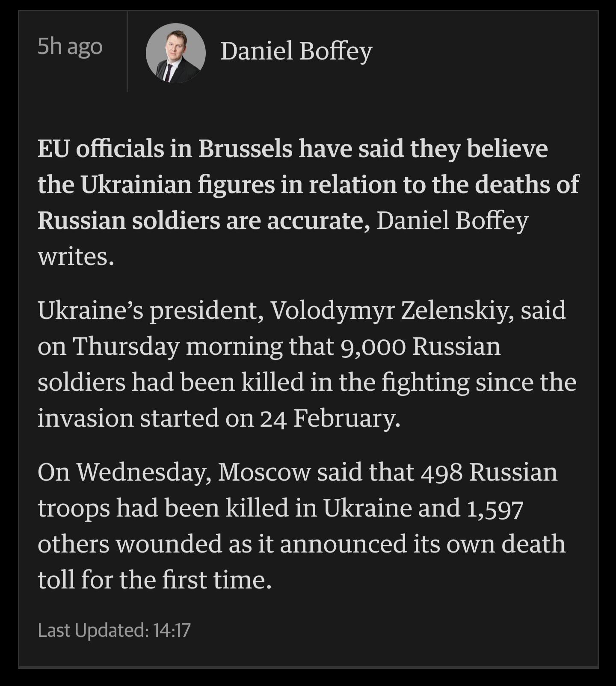This screenshot has width=616, height=686.
Task: Click the phrase 'toll for the first time'
Action: [x=154, y=580]
